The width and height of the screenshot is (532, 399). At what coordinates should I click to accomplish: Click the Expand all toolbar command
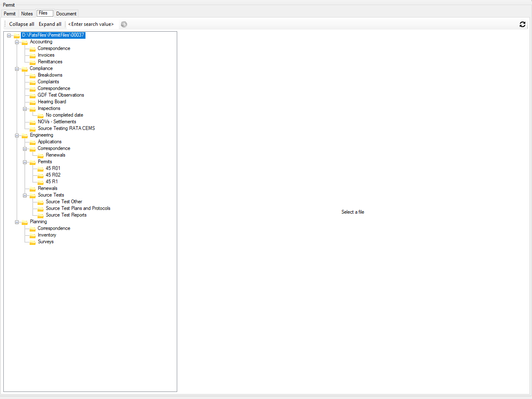(50, 24)
